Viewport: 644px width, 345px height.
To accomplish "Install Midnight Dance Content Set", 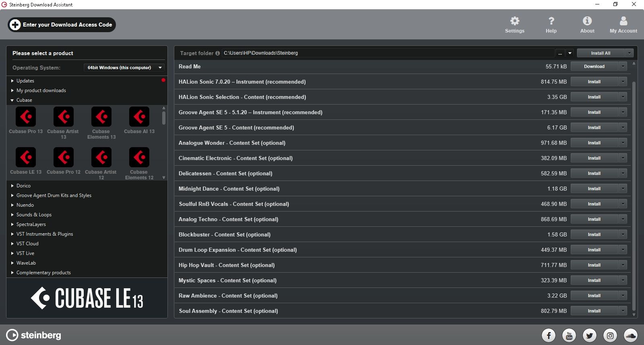I will [594, 189].
